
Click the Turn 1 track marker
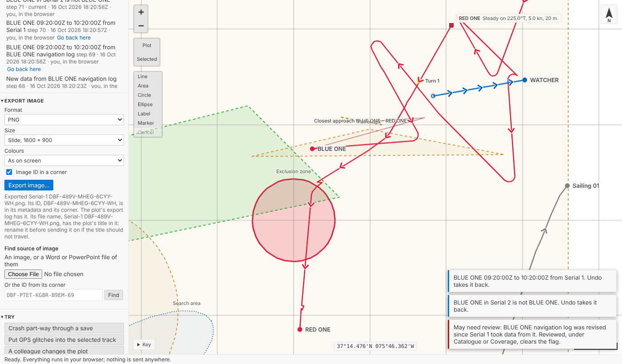(x=420, y=81)
